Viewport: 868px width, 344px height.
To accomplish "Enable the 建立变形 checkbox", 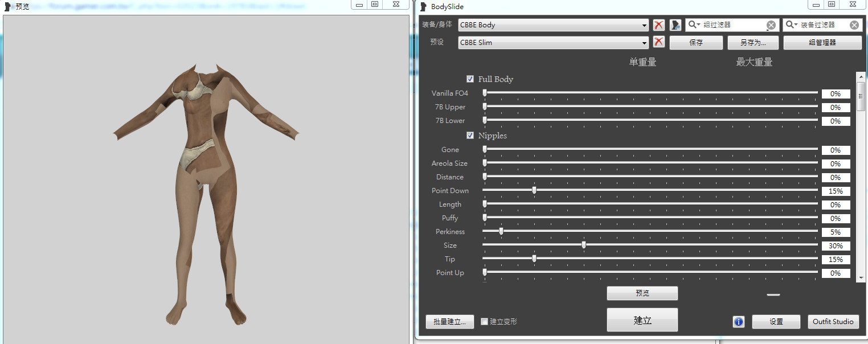I will (x=485, y=322).
